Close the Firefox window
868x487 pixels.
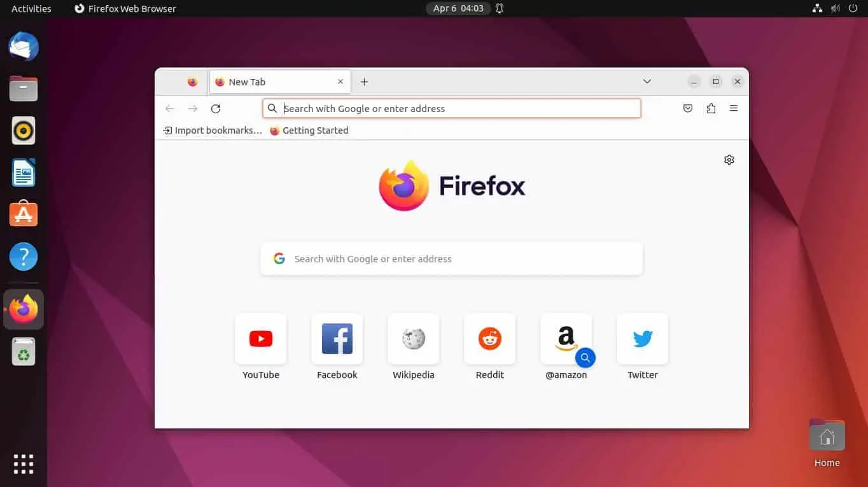738,81
